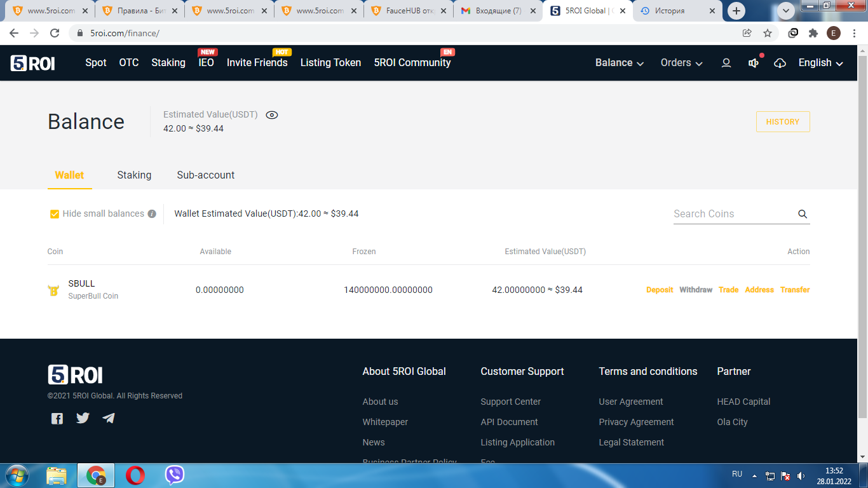The height and width of the screenshot is (488, 868).
Task: Switch to the FauceHUB browser tab
Action: pyautogui.click(x=408, y=11)
